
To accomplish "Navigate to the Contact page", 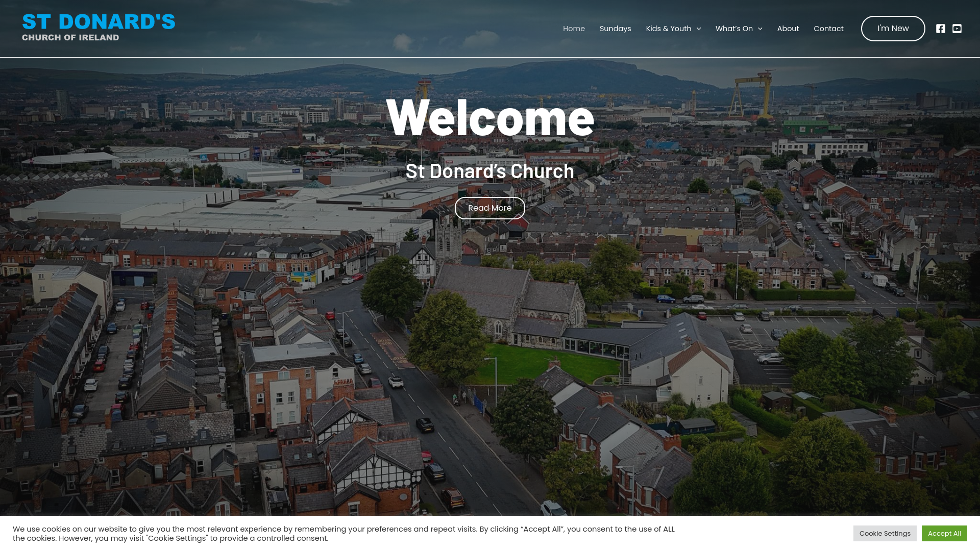I will coord(828,29).
